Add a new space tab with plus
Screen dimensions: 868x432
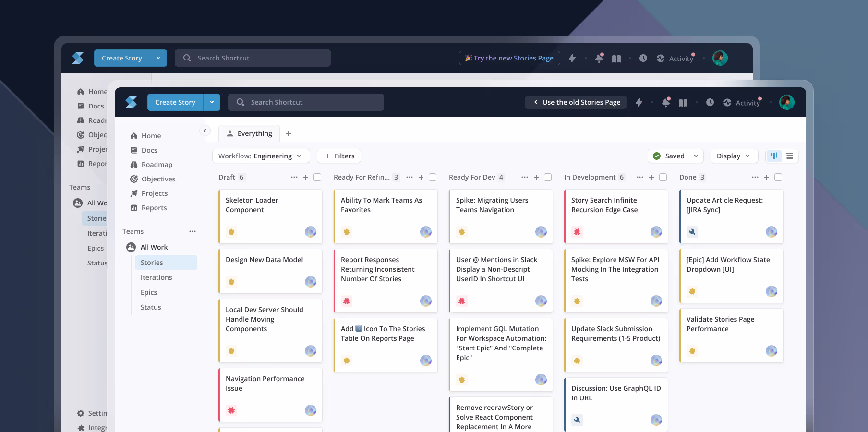pyautogui.click(x=289, y=133)
